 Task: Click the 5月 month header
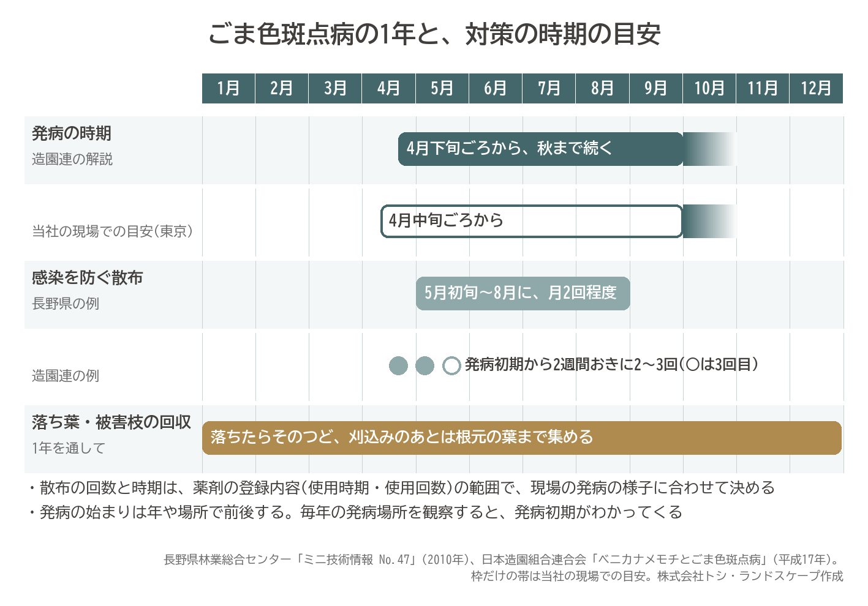[442, 88]
